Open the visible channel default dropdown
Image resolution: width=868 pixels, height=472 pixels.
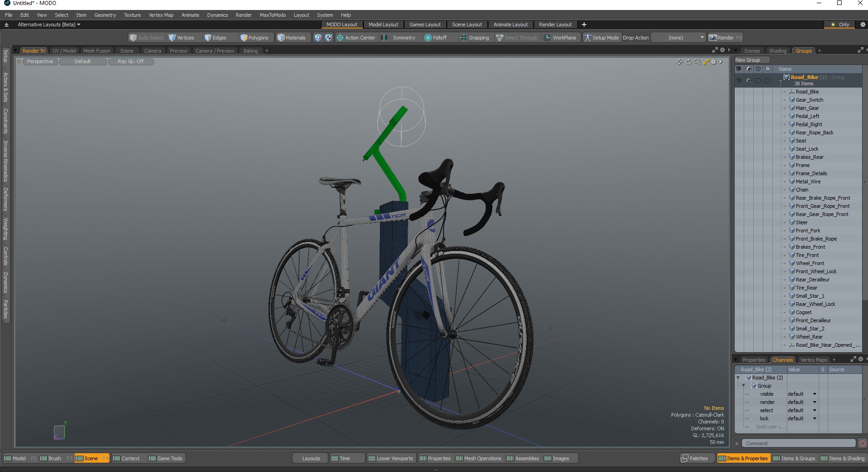[x=802, y=394]
